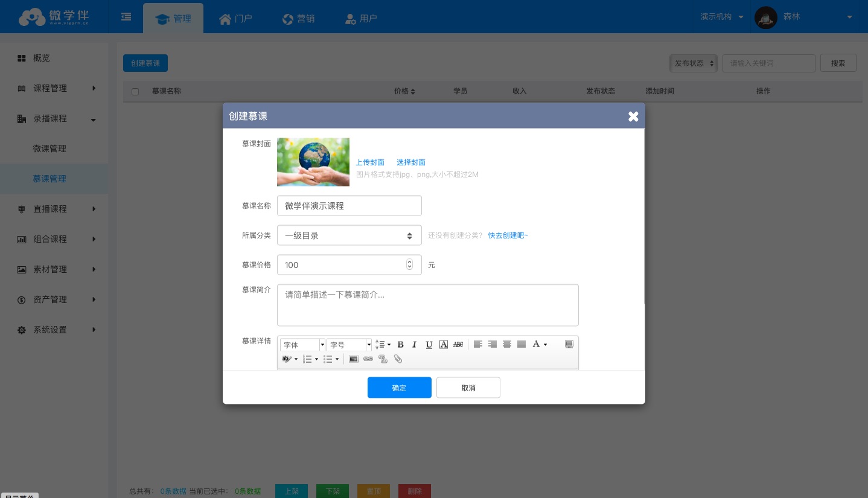This screenshot has width=868, height=498.
Task: Click the 慕课简介 description text area
Action: 428,305
